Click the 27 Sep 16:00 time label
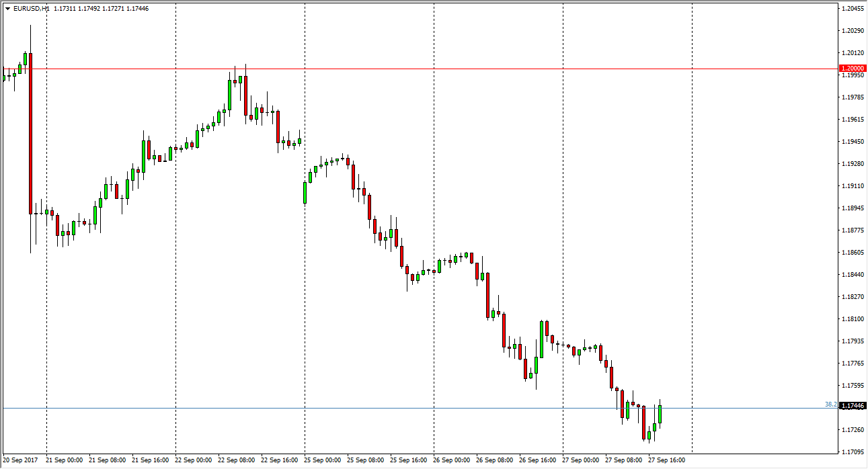Viewport: 868px width, 469px height. pyautogui.click(x=666, y=461)
